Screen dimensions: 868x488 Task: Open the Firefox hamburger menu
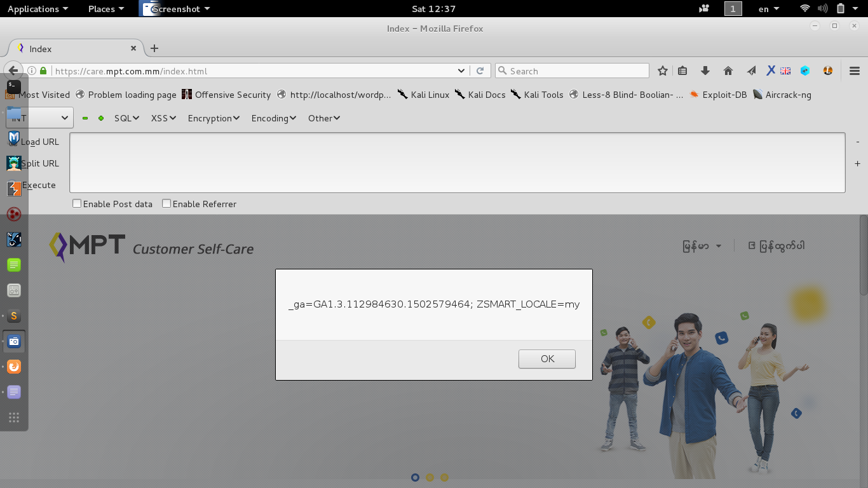pos(855,71)
